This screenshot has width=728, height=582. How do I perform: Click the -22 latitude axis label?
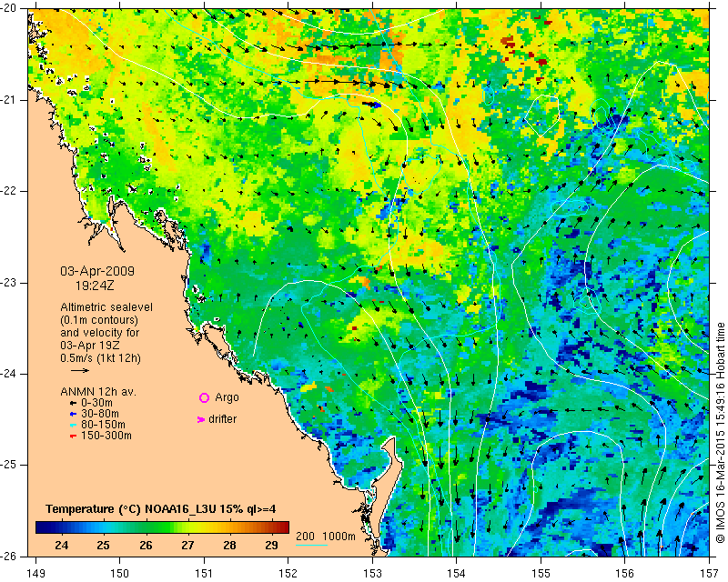click(x=10, y=191)
